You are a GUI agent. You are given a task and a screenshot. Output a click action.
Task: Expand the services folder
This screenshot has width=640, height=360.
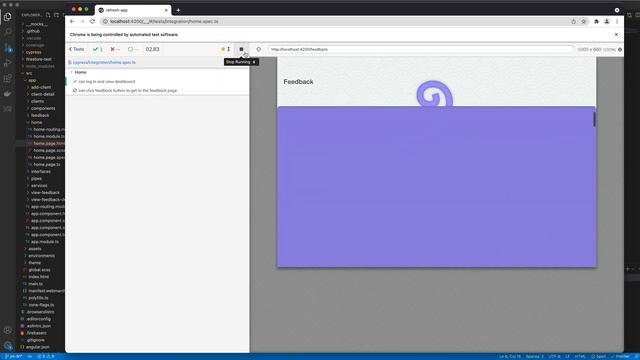pos(39,186)
